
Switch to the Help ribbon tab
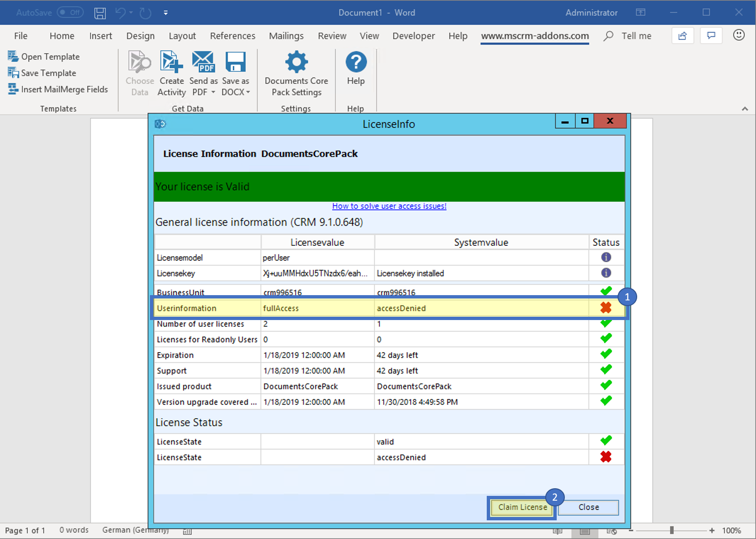(458, 36)
